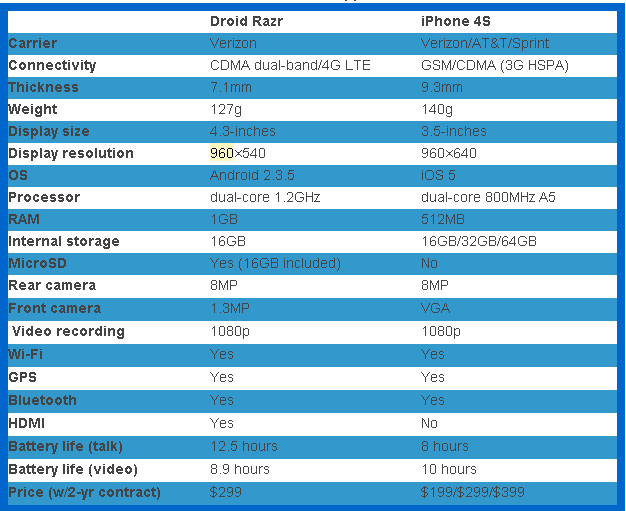Click the Verizon/AT&T/Sprint cell
Viewport: 626px width, 511px height.
(x=485, y=43)
